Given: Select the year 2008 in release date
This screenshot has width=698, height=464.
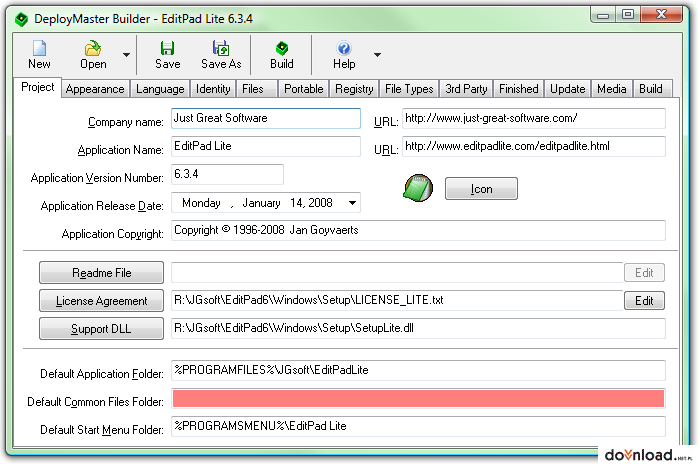Looking at the screenshot, I should coord(321,203).
